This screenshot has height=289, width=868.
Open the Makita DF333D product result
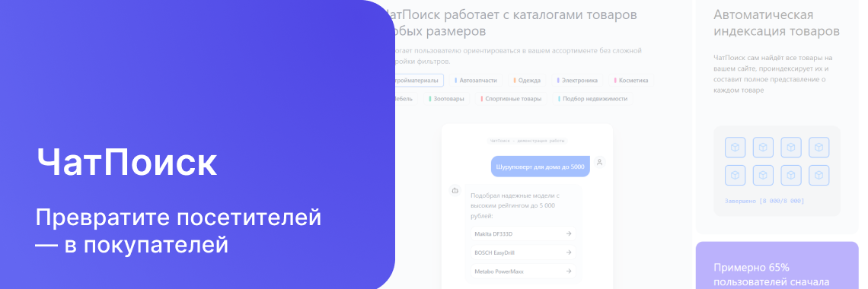(523, 233)
